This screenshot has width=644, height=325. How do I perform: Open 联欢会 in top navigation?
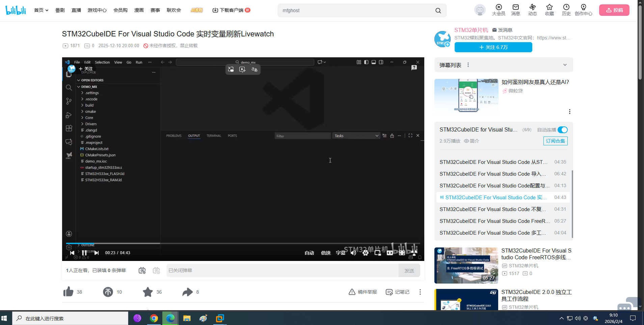tap(174, 10)
